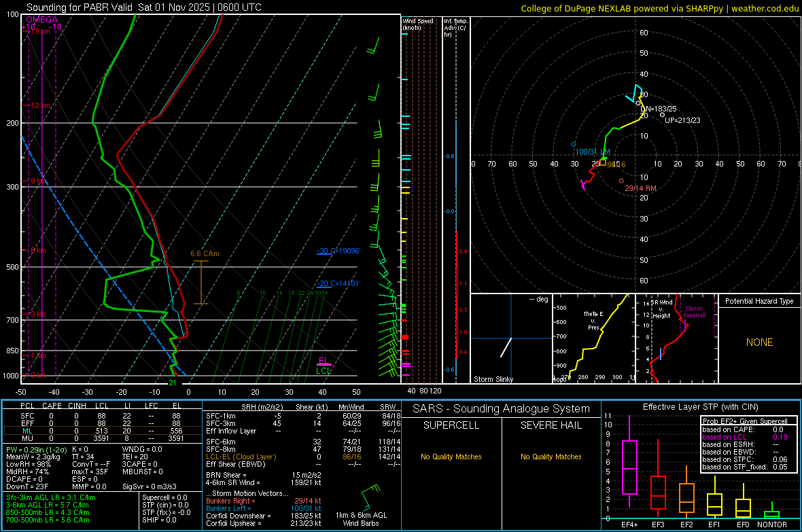The width and height of the screenshot is (802, 532).
Task: Click the NONE hazard type text
Action: [x=759, y=342]
